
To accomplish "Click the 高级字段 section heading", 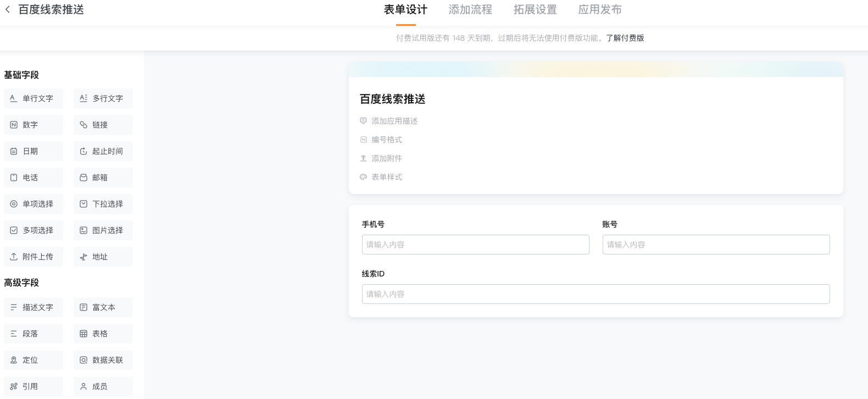I will click(x=21, y=282).
